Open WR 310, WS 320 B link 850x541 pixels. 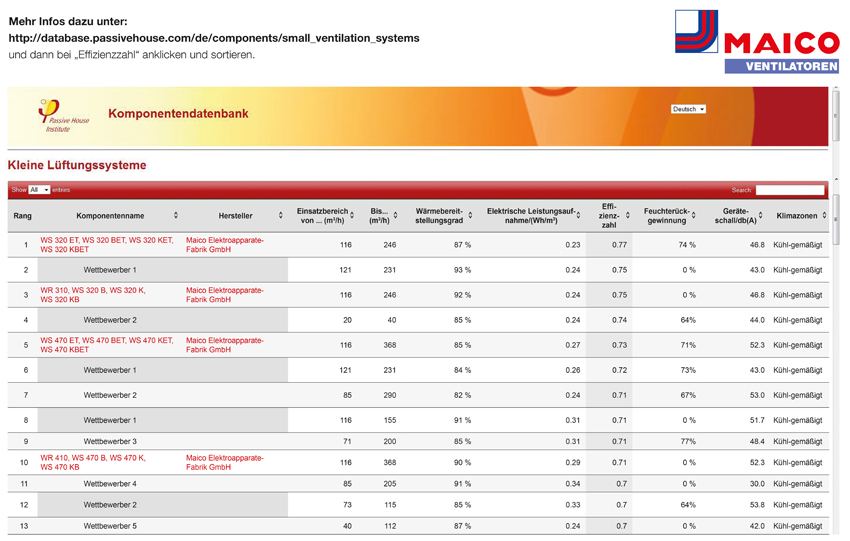pos(93,295)
